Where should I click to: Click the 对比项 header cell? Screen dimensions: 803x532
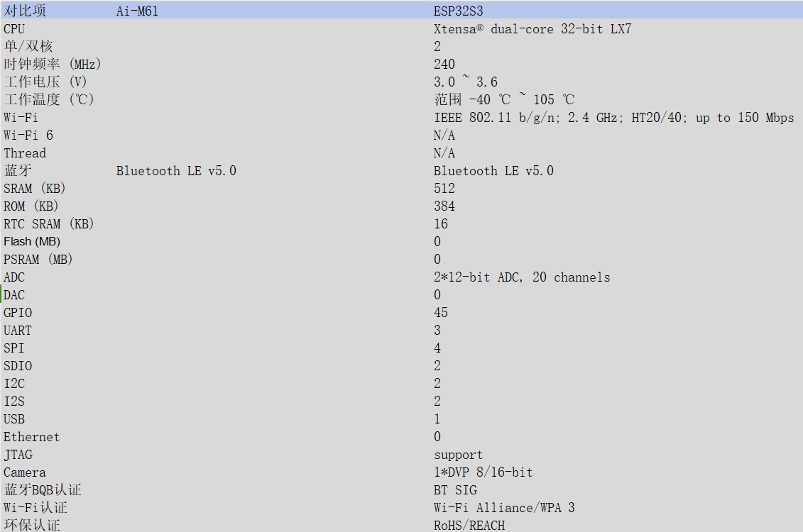coord(25,11)
